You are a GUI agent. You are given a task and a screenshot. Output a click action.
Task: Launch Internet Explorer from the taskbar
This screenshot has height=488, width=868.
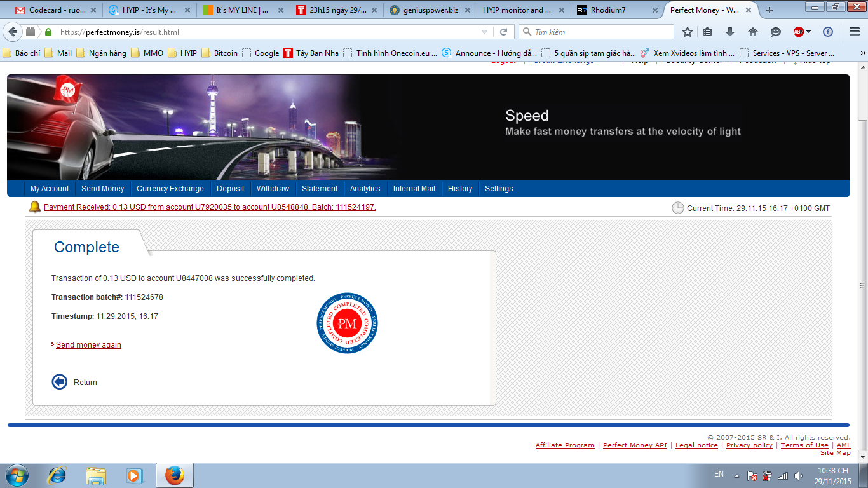tap(57, 475)
